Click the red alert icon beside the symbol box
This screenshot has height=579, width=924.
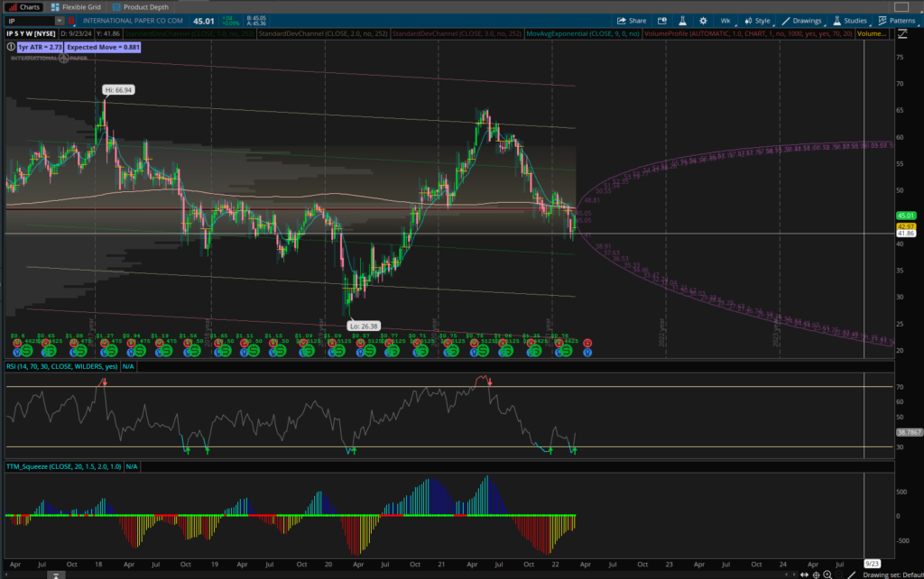click(x=71, y=21)
